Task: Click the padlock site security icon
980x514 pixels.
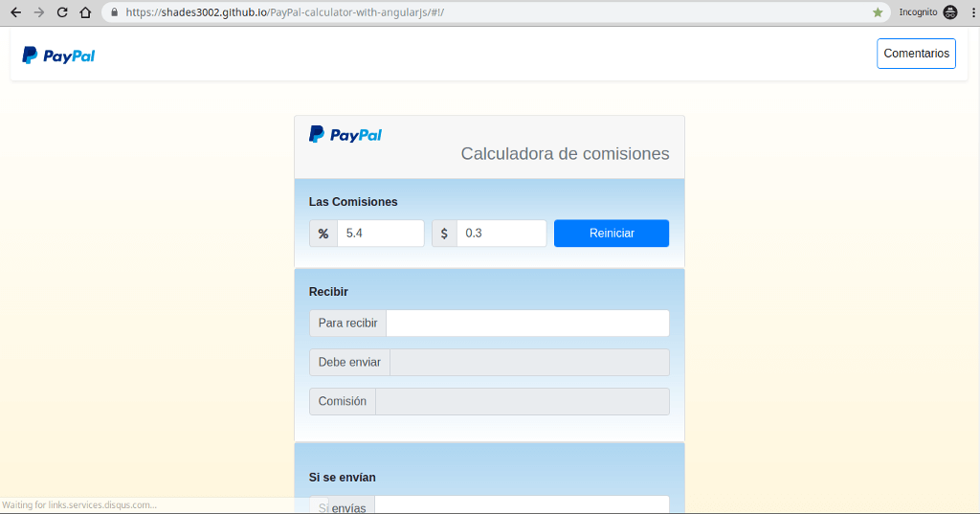Action: click(x=115, y=12)
